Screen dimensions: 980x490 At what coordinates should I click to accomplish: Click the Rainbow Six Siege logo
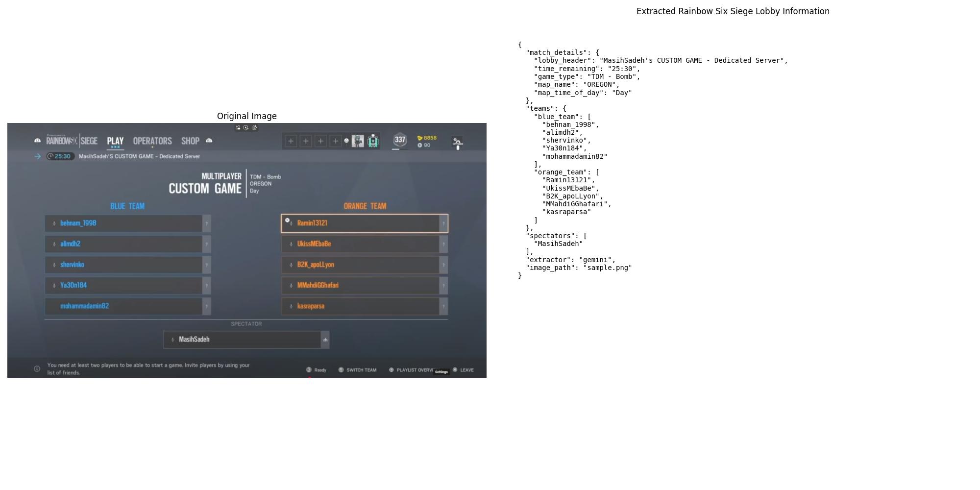point(72,141)
